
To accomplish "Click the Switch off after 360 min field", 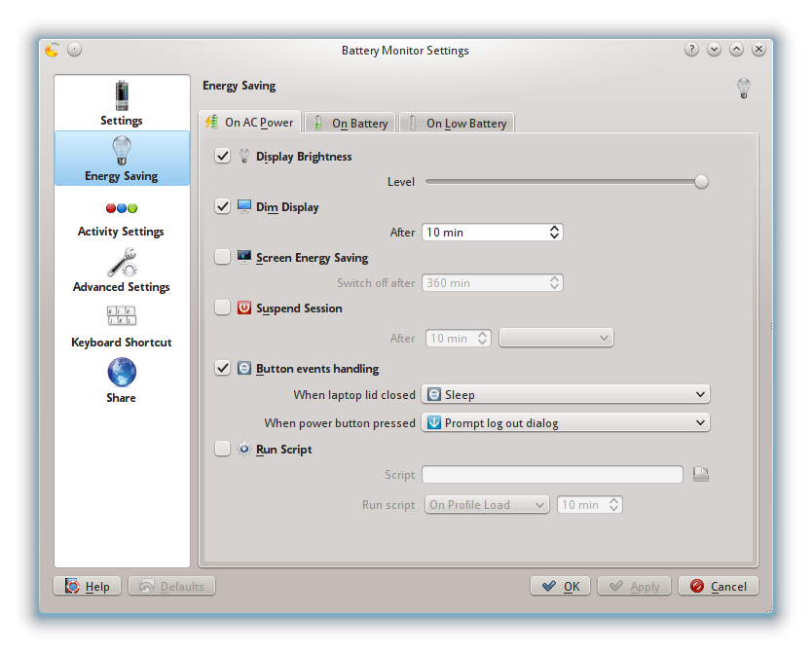I will click(493, 282).
